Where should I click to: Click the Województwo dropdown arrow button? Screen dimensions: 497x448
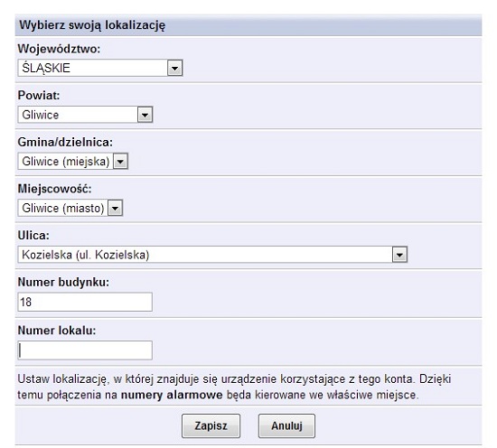pos(174,68)
